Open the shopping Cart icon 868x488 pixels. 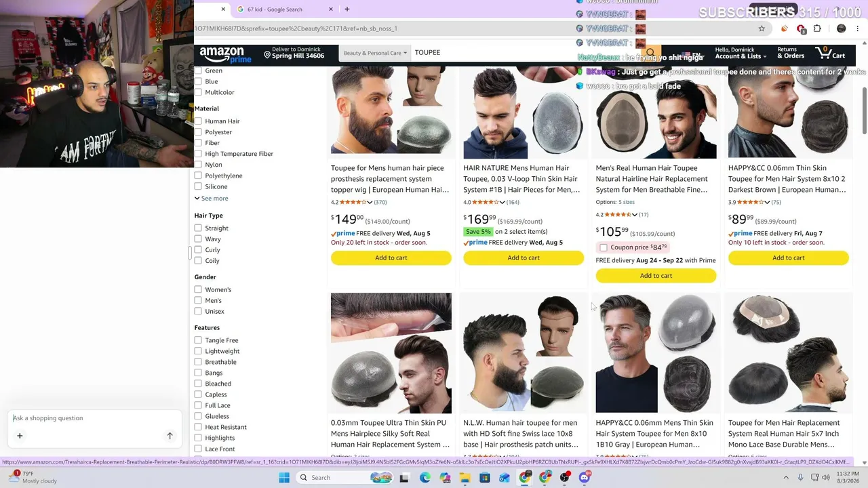pos(830,54)
